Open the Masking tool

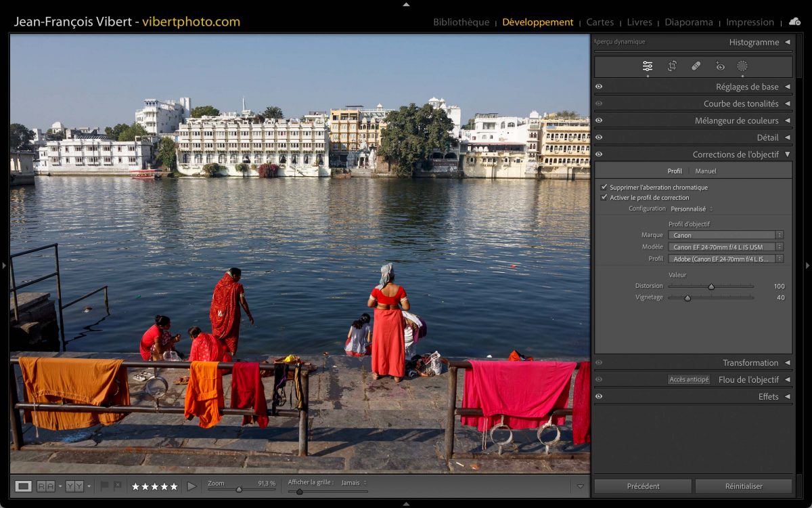(742, 66)
